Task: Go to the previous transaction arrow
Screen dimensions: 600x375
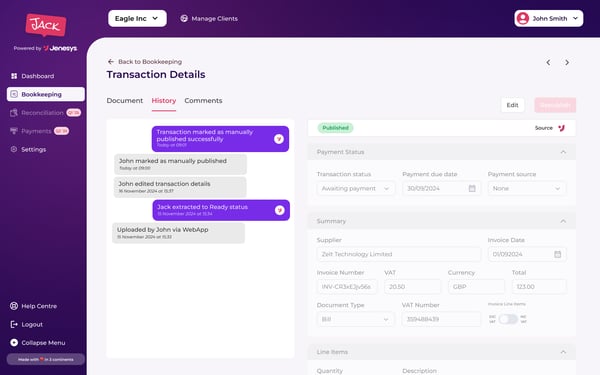Action: tap(548, 62)
